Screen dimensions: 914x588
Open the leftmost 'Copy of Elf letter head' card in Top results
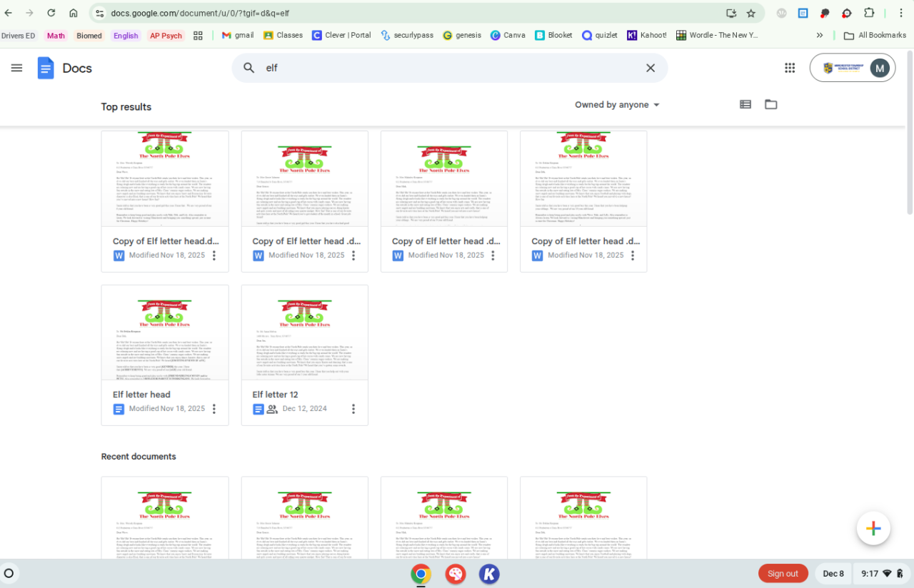pos(165,201)
